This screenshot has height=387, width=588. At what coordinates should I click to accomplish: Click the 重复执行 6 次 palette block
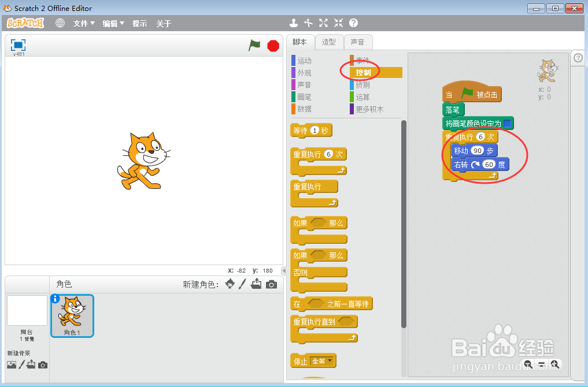pyautogui.click(x=319, y=161)
